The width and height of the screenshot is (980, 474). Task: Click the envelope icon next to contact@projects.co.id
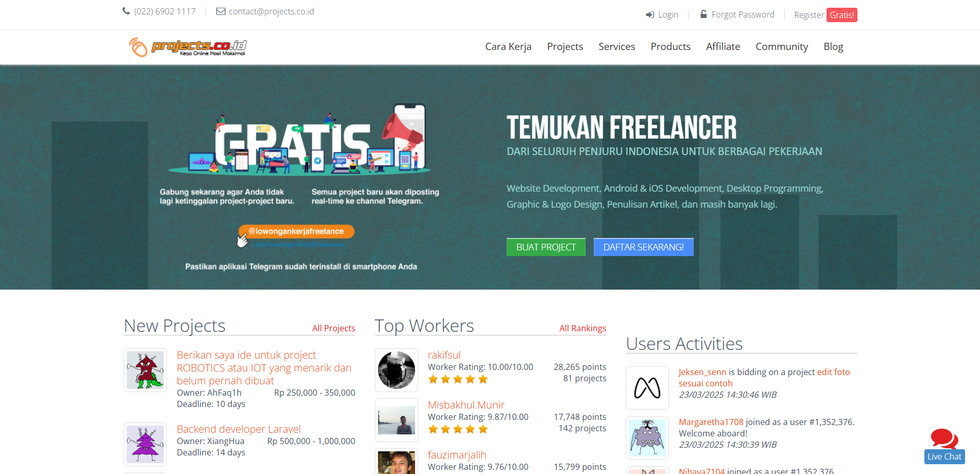220,11
